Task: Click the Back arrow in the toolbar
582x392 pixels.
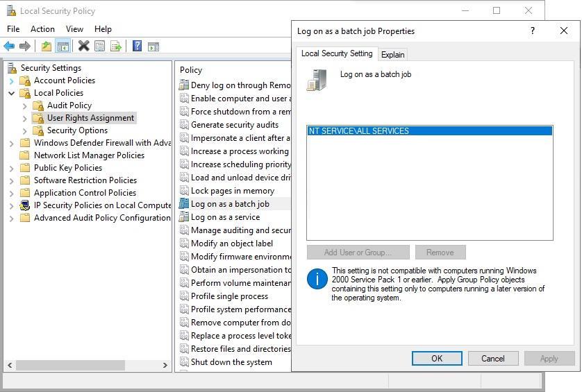Action: 9,46
